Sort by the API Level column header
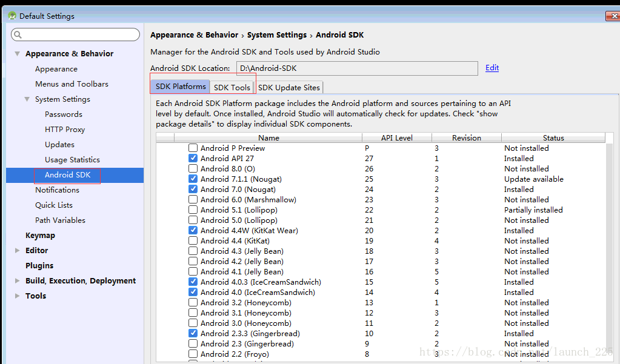620x364 pixels. (396, 137)
